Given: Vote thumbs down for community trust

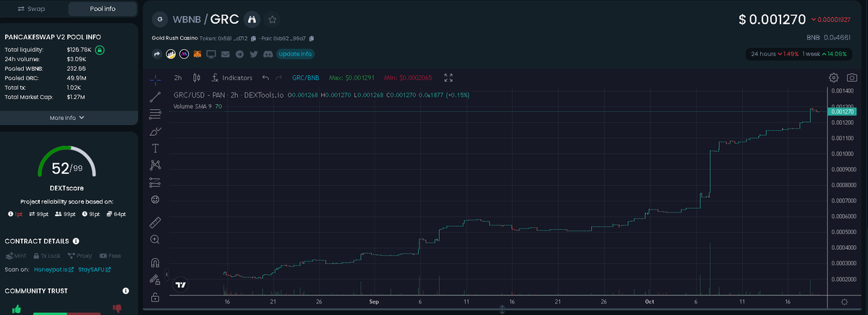Looking at the screenshot, I should pyautogui.click(x=116, y=308).
